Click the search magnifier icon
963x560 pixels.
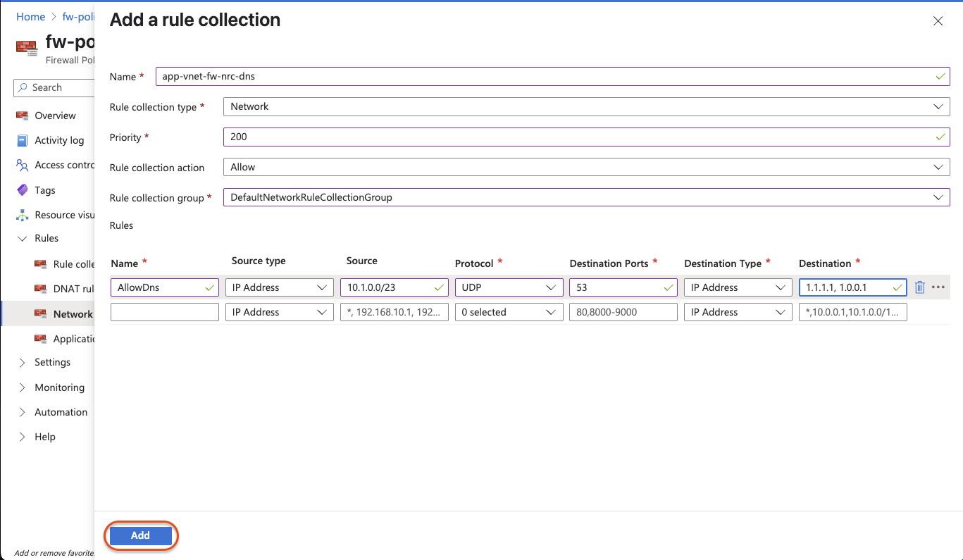click(23, 87)
